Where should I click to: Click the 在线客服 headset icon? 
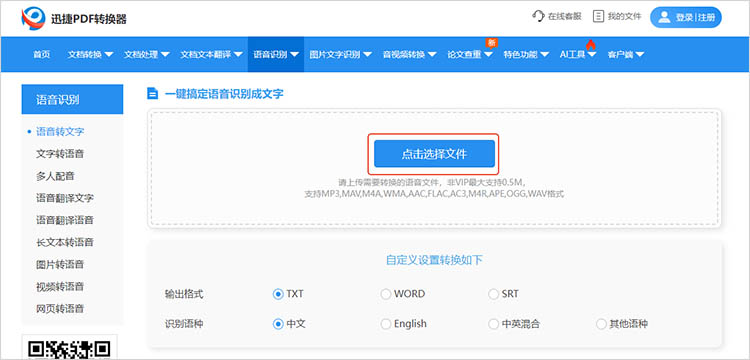click(538, 16)
